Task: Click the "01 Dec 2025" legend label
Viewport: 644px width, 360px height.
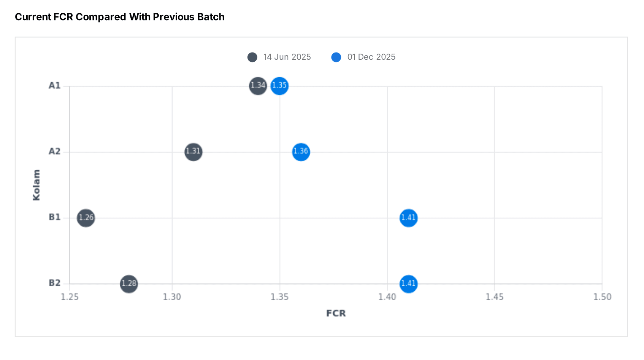Action: point(371,57)
